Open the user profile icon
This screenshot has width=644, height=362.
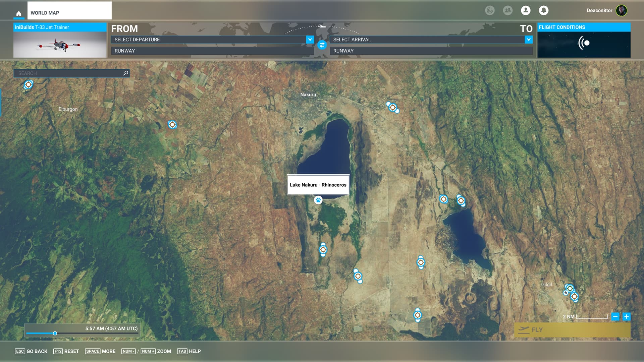[526, 10]
